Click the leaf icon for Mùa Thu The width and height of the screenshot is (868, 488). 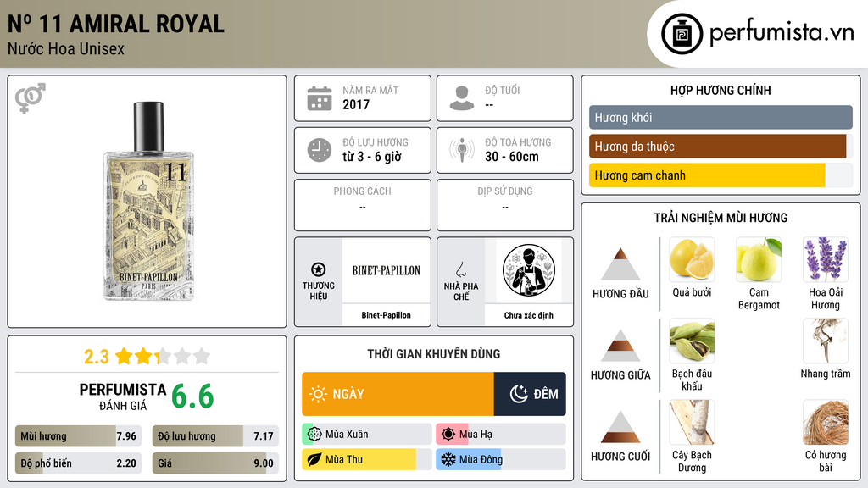(314, 459)
